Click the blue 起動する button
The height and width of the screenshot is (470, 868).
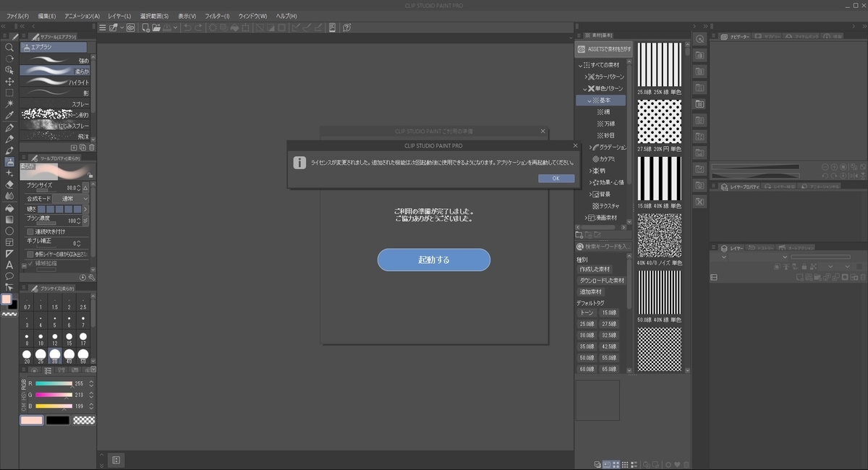pos(434,260)
